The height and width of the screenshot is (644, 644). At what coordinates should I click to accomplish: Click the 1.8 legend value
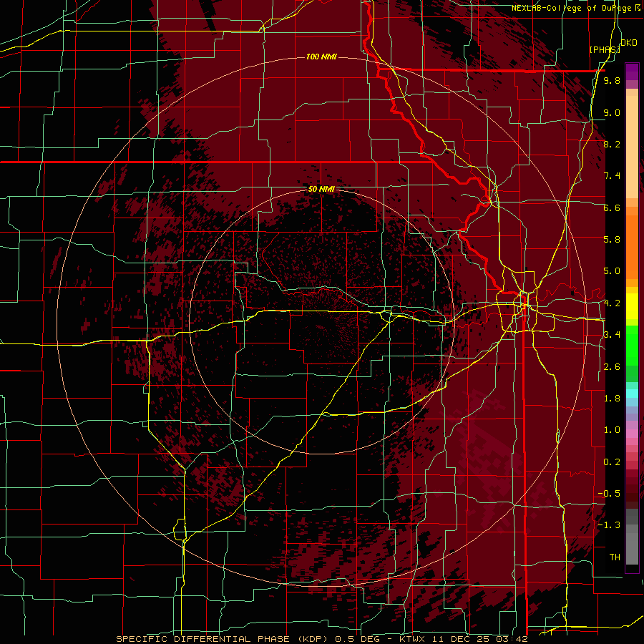tap(612, 399)
